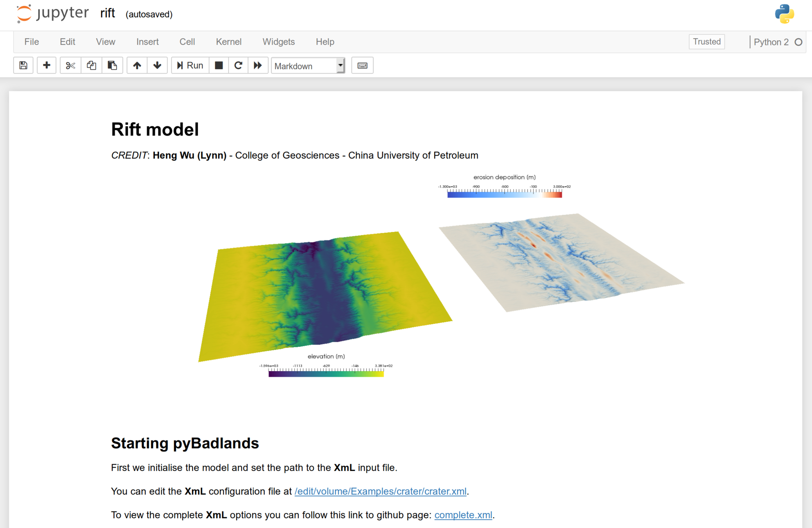This screenshot has width=812, height=528.
Task: Paste cells below with the clipboard icon
Action: point(112,65)
